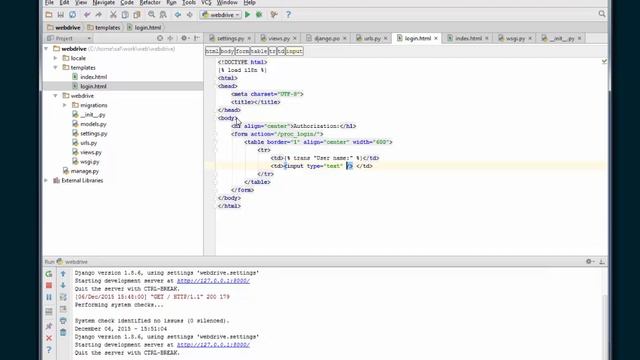Click the Redo arrow in the toolbar
The width and height of the screenshot is (640, 360).
[x=98, y=15]
